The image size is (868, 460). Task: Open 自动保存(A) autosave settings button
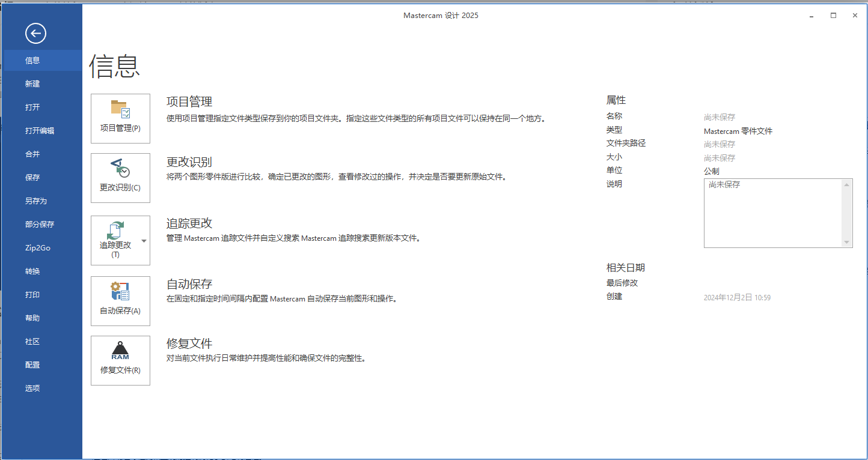(120, 301)
